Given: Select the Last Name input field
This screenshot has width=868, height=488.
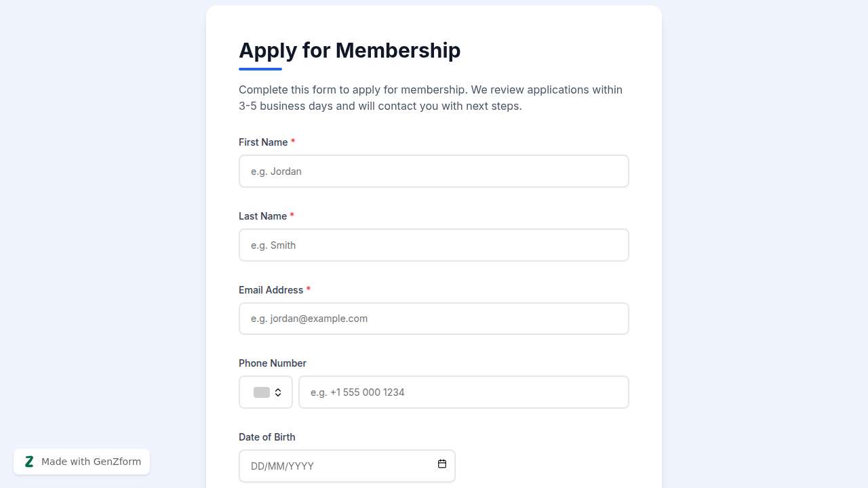Looking at the screenshot, I should pos(433,245).
